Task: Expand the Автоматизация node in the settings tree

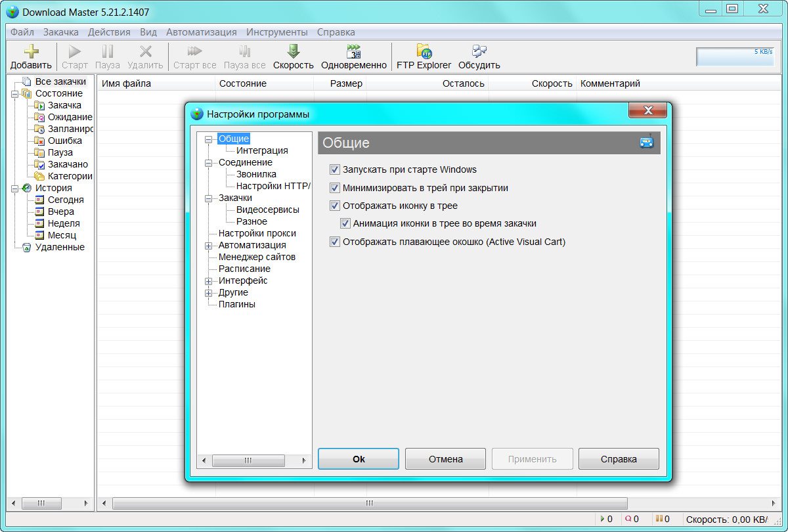Action: [209, 246]
